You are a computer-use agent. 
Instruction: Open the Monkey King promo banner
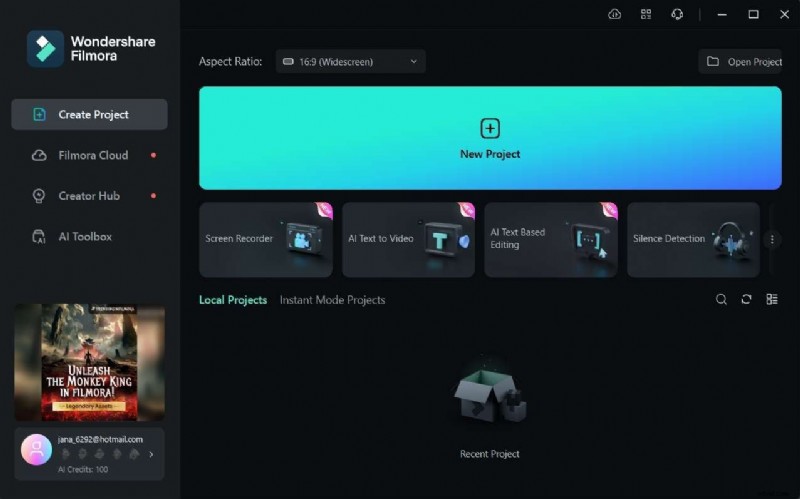89,362
